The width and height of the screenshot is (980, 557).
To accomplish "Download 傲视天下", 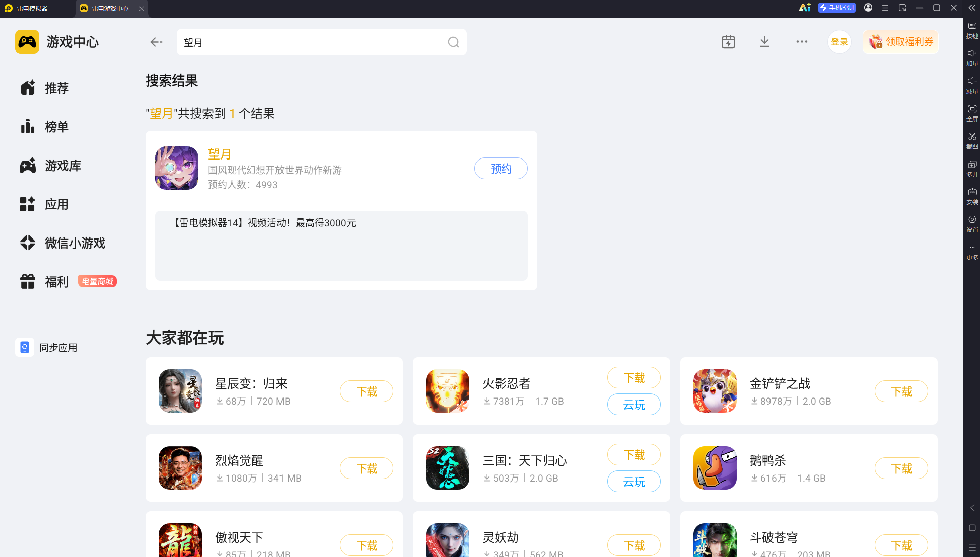I will click(x=367, y=545).
